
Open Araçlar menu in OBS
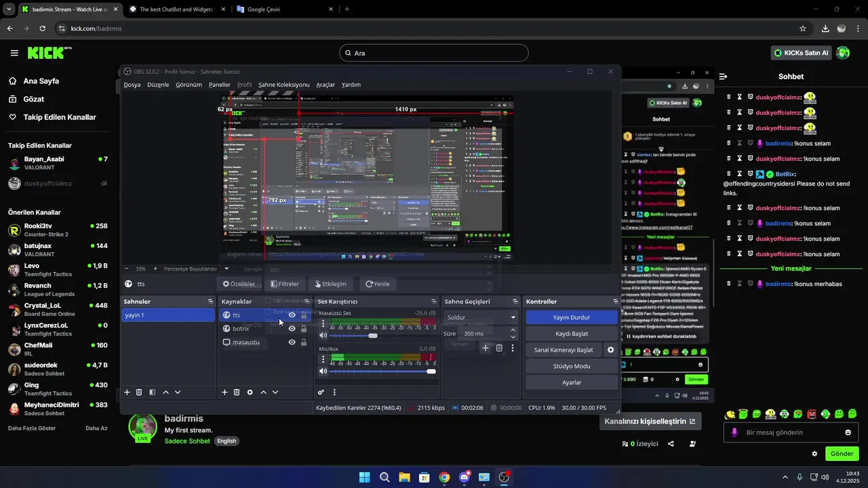(325, 85)
